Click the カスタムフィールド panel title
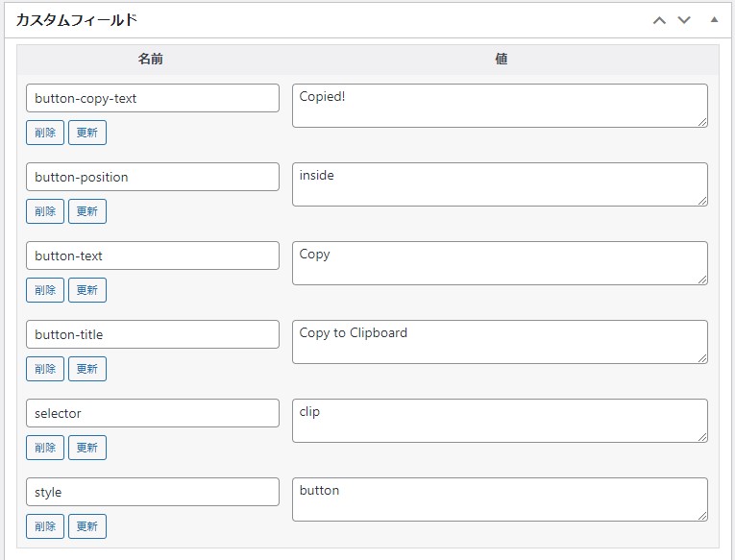The height and width of the screenshot is (560, 735). (77, 20)
